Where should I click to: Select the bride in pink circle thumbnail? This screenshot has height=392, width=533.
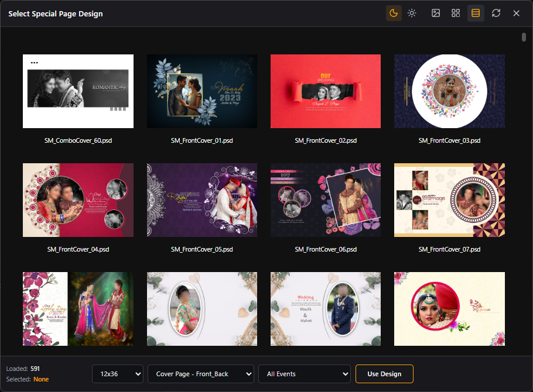(449, 309)
